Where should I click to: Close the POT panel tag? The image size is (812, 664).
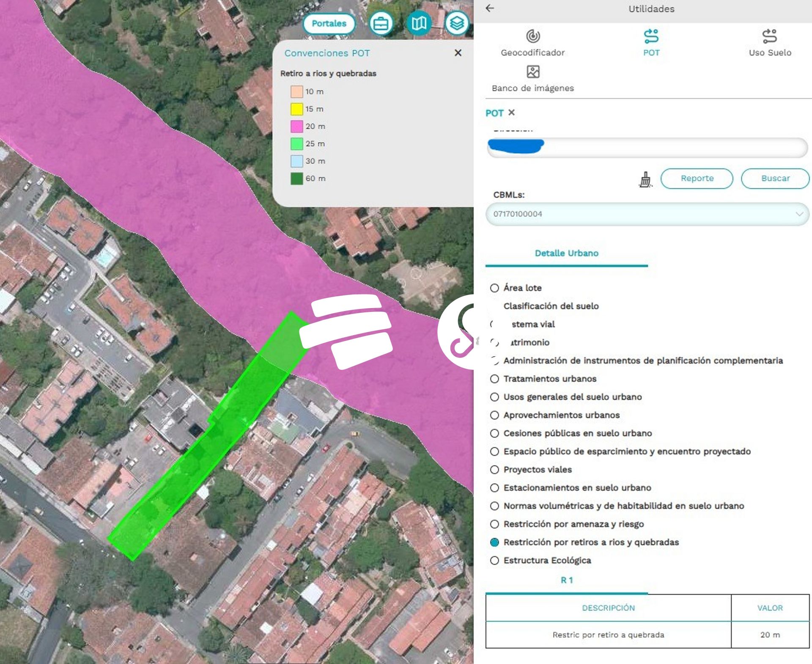[511, 113]
